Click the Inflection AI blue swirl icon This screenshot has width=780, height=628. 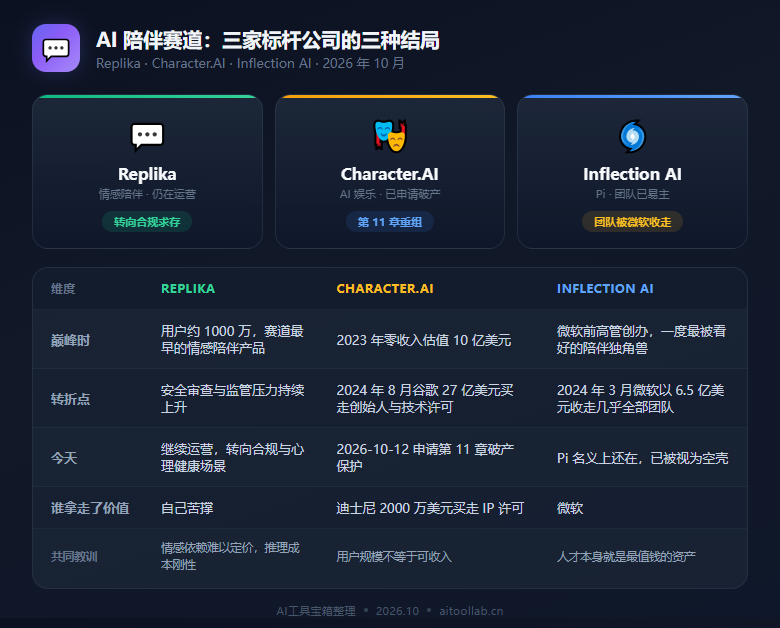click(x=632, y=136)
